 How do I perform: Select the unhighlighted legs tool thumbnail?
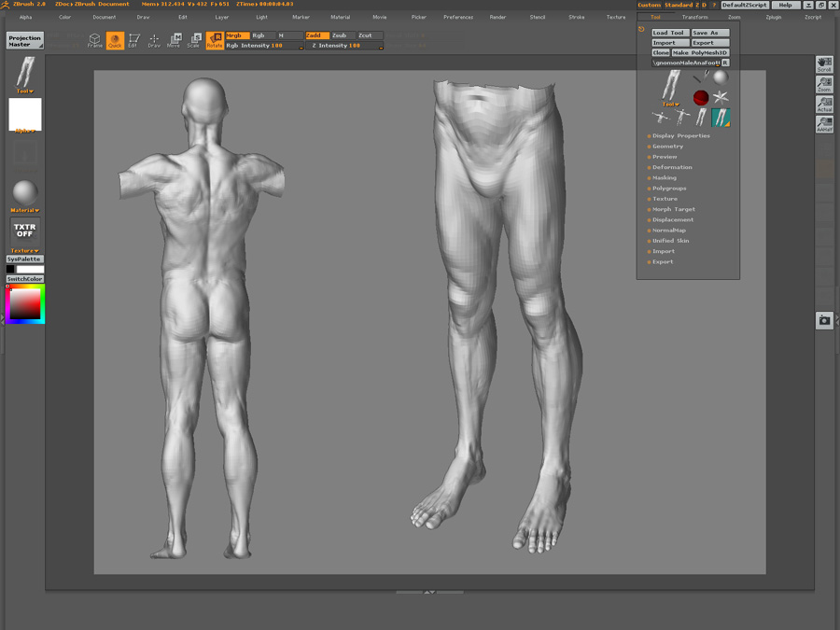click(x=701, y=118)
